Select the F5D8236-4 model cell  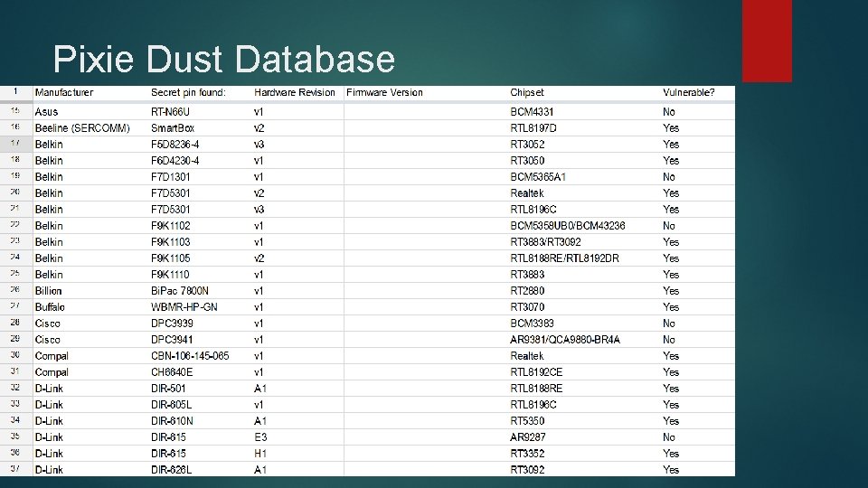(x=175, y=145)
